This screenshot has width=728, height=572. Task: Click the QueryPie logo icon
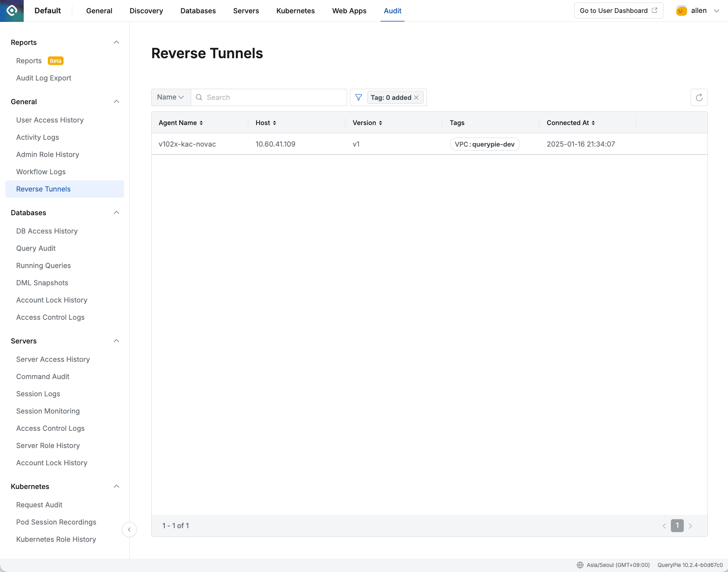pos(12,11)
